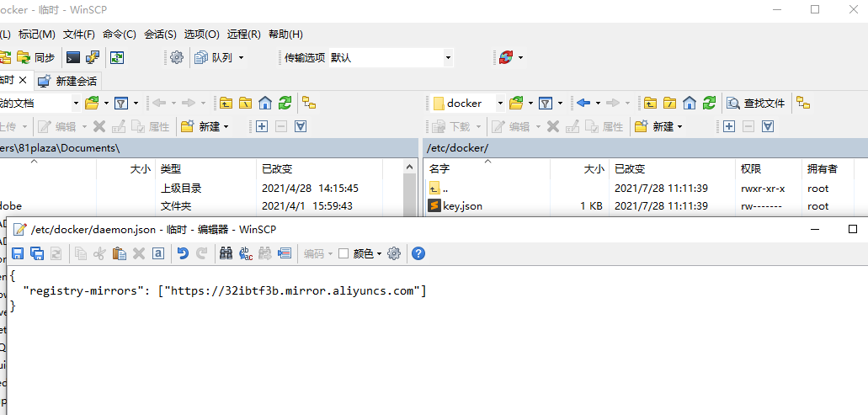The image size is (868, 415).
Task: Click the Select All icon in editor
Action: click(158, 253)
